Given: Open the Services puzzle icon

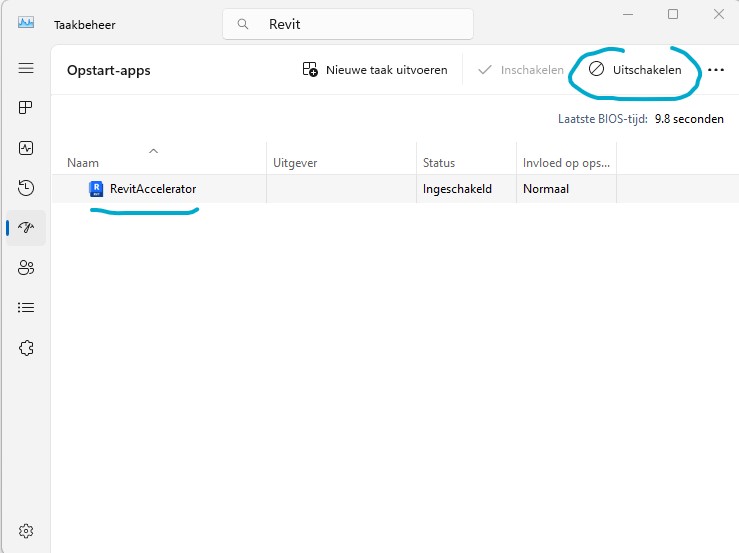Looking at the screenshot, I should click(26, 348).
